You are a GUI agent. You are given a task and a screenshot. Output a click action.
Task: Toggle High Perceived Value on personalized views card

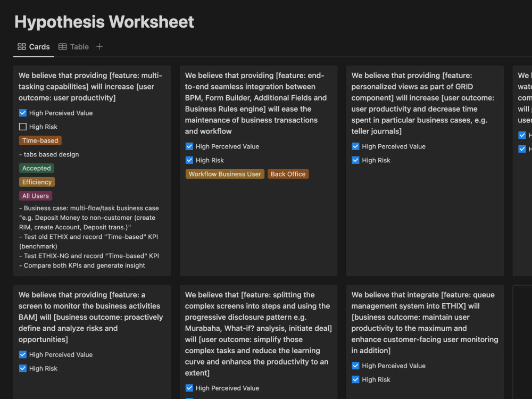click(355, 147)
